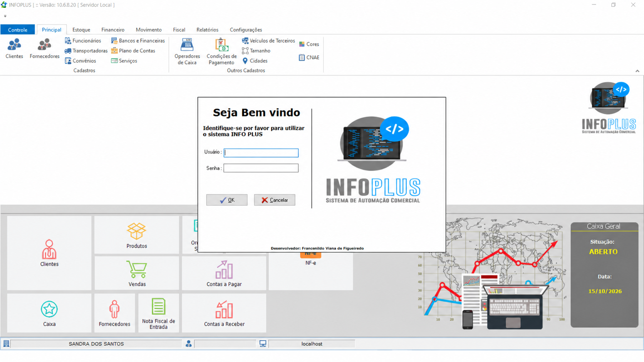Image resolution: width=644 pixels, height=362 pixels.
Task: Open the NF-e dashboard tile
Action: [310, 270]
